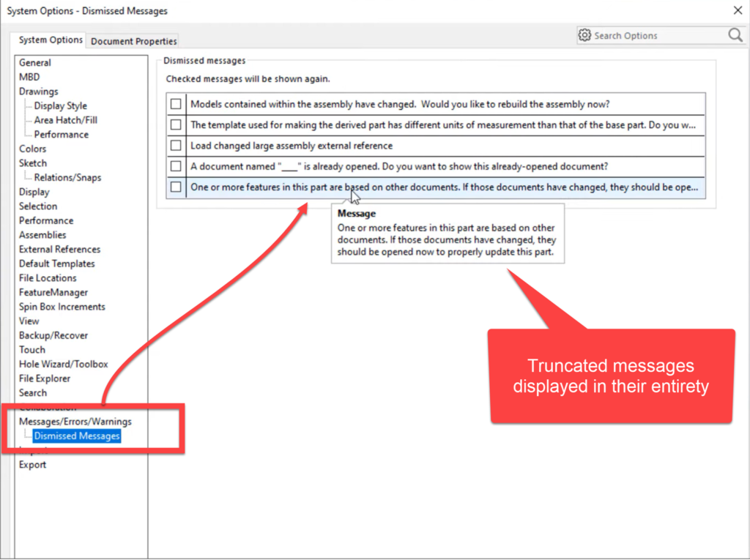The width and height of the screenshot is (750, 560).
Task: Click the 'One or more features in this part' row text
Action: (444, 187)
